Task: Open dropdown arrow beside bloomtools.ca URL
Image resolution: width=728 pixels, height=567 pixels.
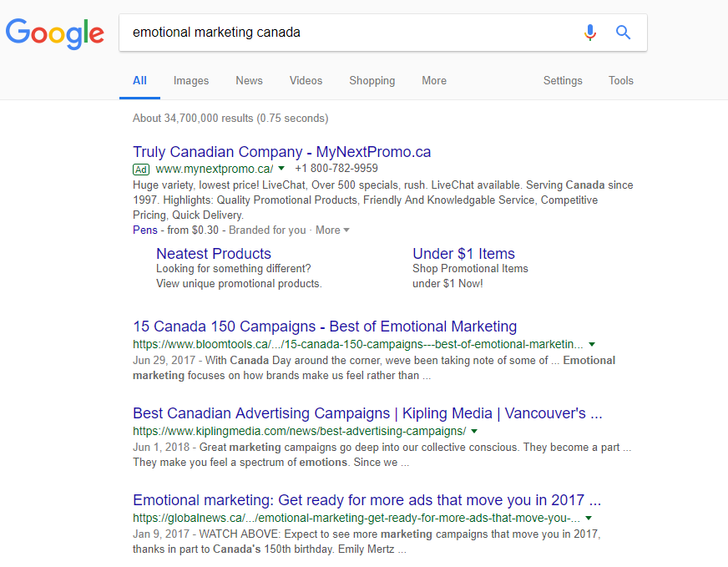Action: click(592, 344)
